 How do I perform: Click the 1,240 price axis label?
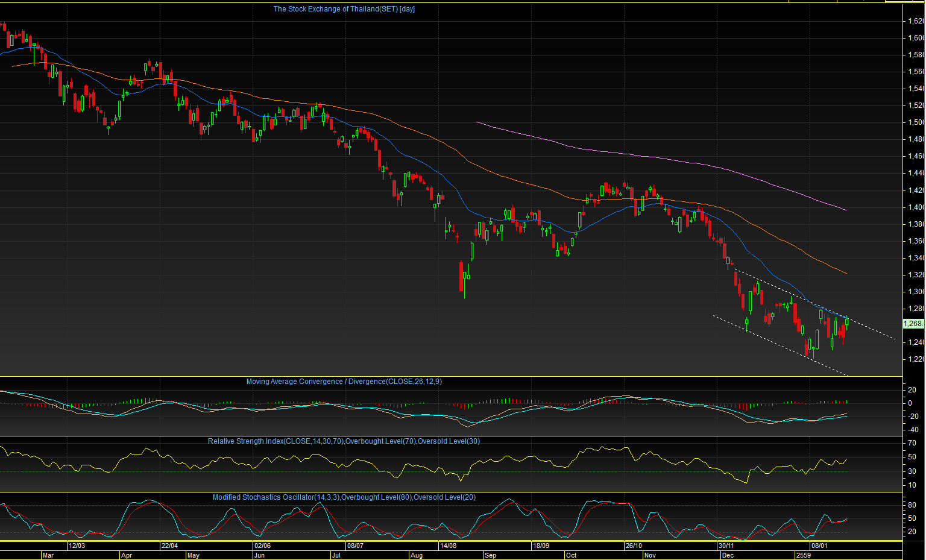[x=916, y=342]
